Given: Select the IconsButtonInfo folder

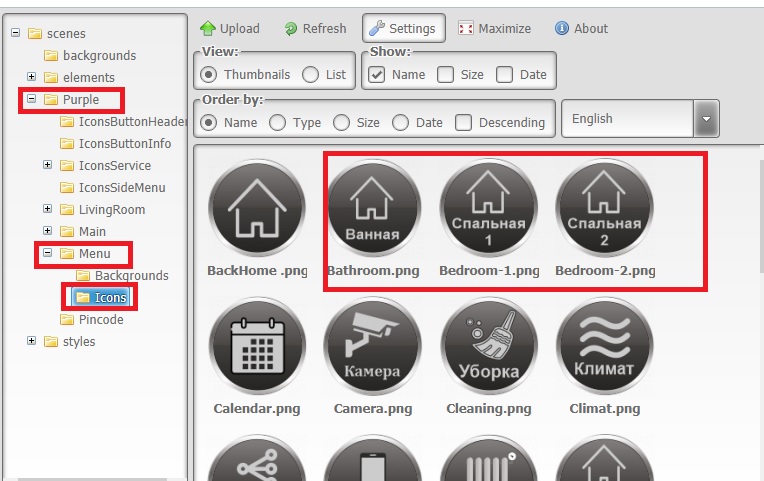Looking at the screenshot, I should point(115,143).
